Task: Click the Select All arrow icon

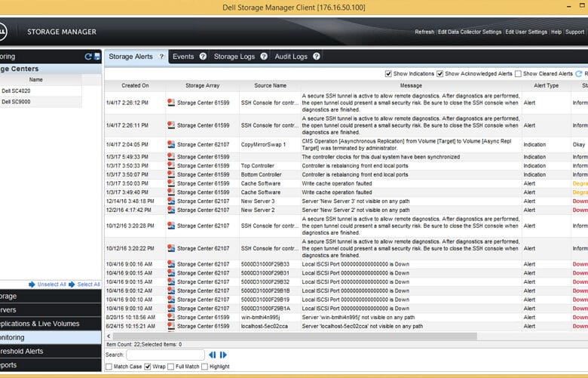Action: point(72,284)
